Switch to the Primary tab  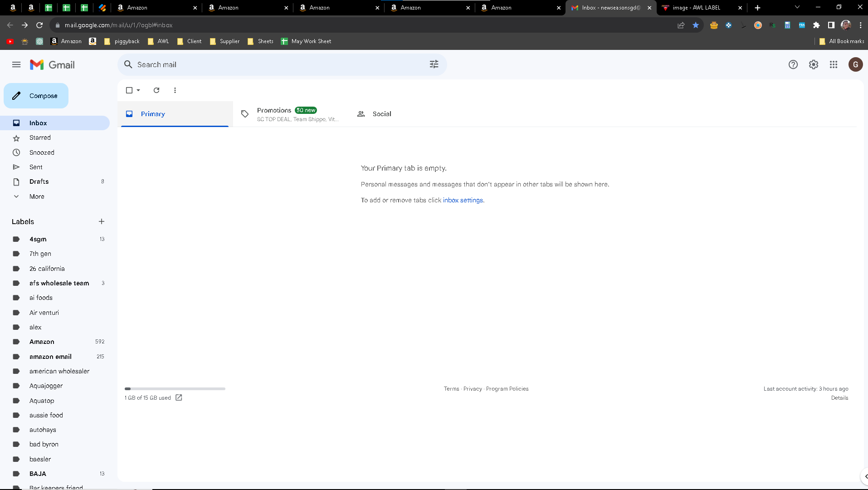pyautogui.click(x=175, y=114)
